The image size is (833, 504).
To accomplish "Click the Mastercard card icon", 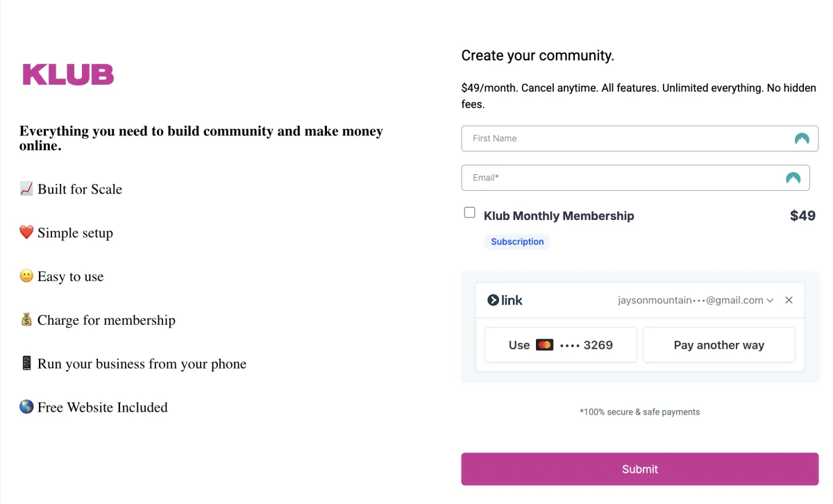I will pos(544,345).
